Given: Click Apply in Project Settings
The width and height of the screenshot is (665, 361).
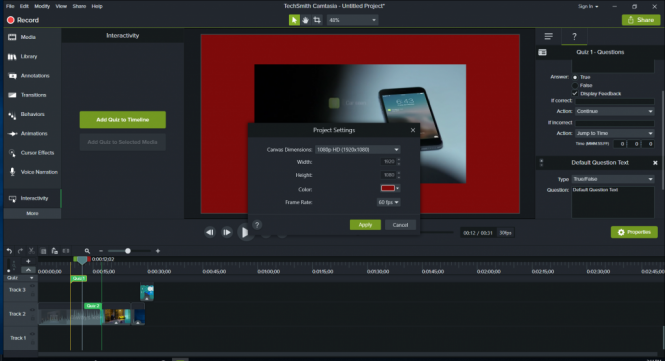Looking at the screenshot, I should (365, 225).
